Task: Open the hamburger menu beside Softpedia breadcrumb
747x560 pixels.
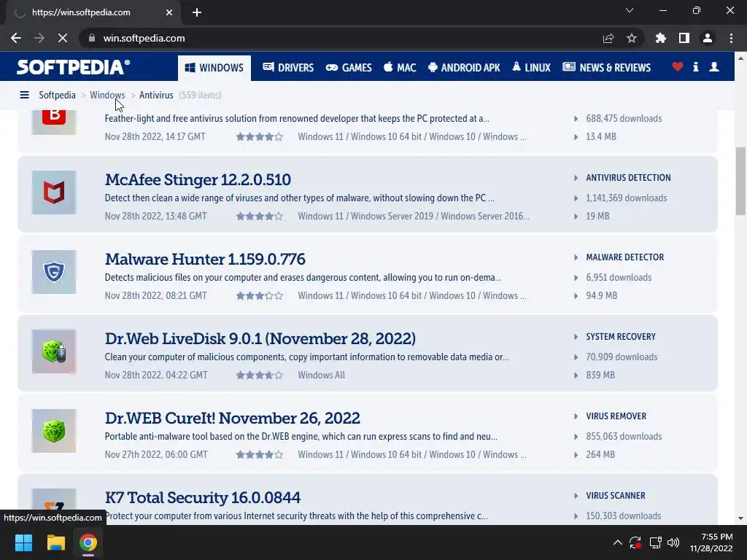Action: tap(24, 95)
